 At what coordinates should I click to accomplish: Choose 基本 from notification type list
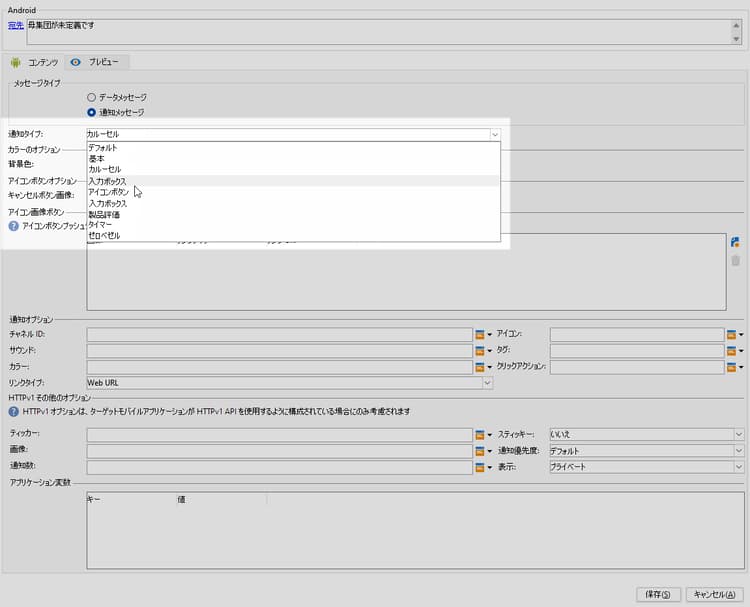tap(293, 159)
